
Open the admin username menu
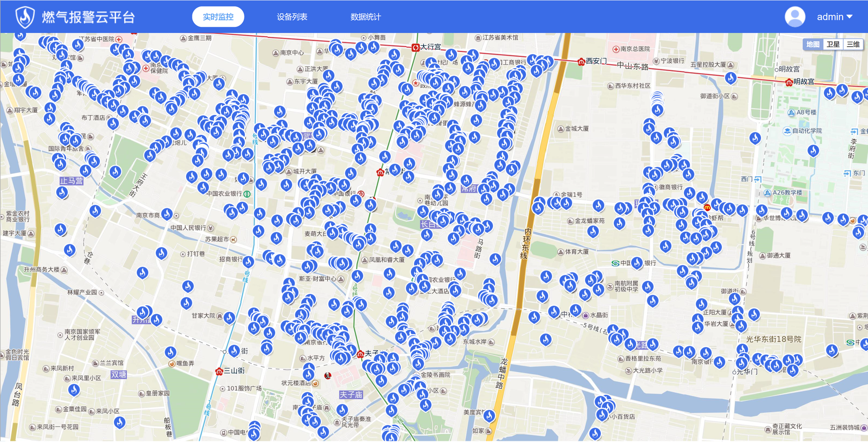[x=830, y=17]
